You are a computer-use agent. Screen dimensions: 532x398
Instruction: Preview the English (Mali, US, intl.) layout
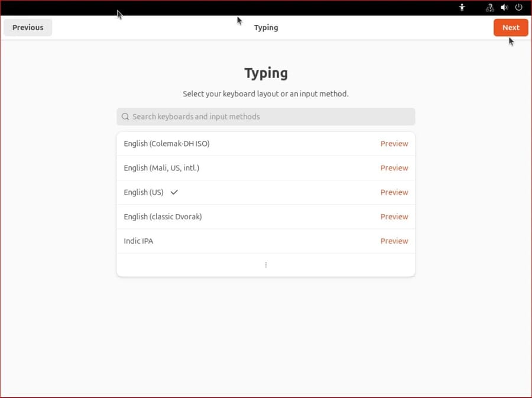coord(394,168)
